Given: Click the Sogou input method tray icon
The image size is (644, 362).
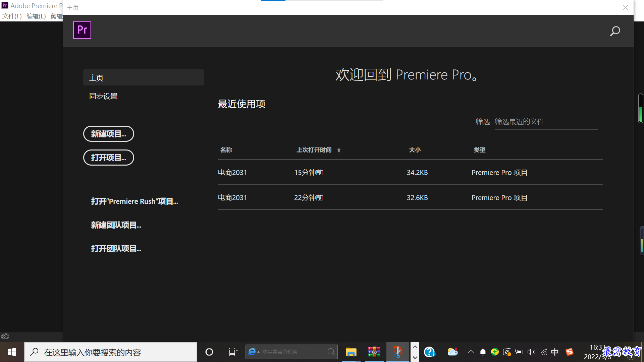Looking at the screenshot, I should [x=569, y=352].
